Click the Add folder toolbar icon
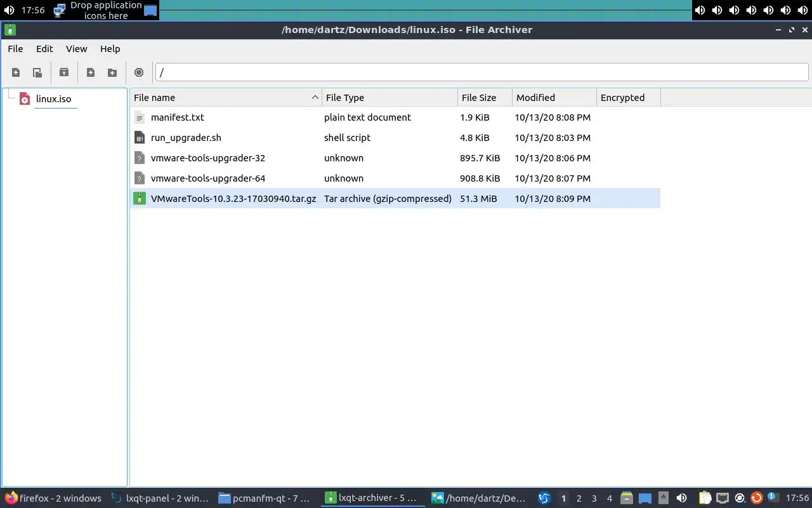This screenshot has height=508, width=812. [112, 72]
